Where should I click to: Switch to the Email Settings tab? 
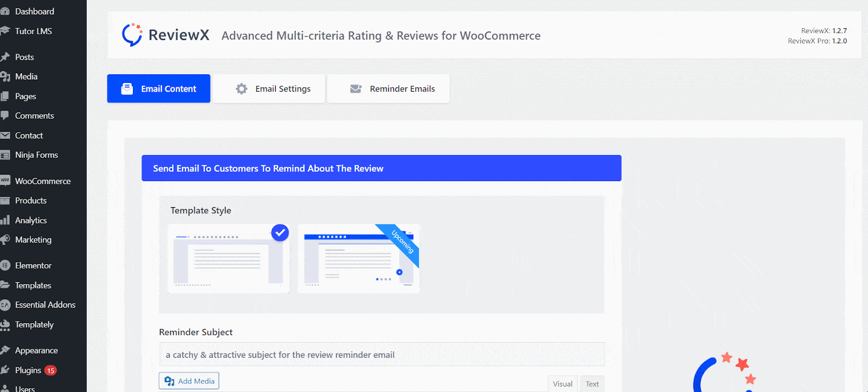(x=269, y=88)
